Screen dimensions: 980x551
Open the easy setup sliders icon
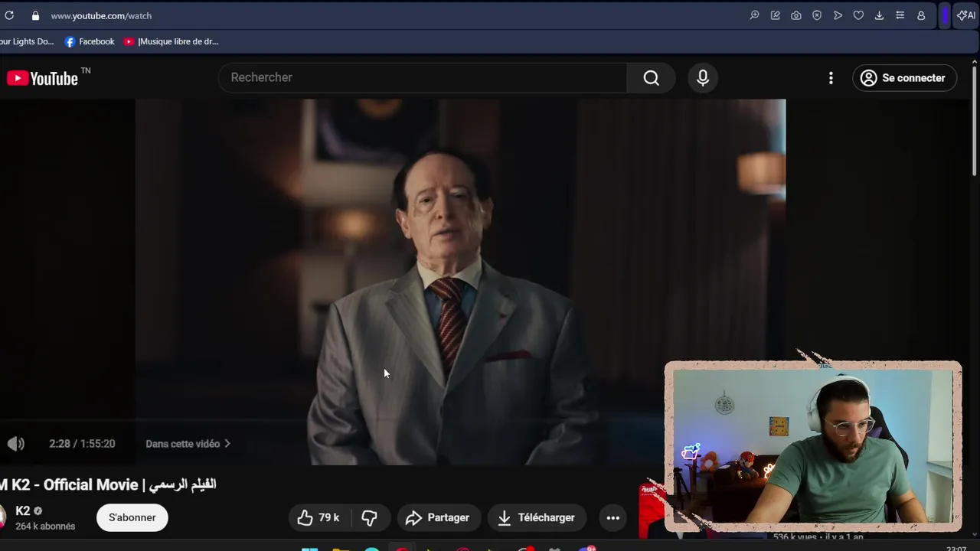tap(900, 15)
